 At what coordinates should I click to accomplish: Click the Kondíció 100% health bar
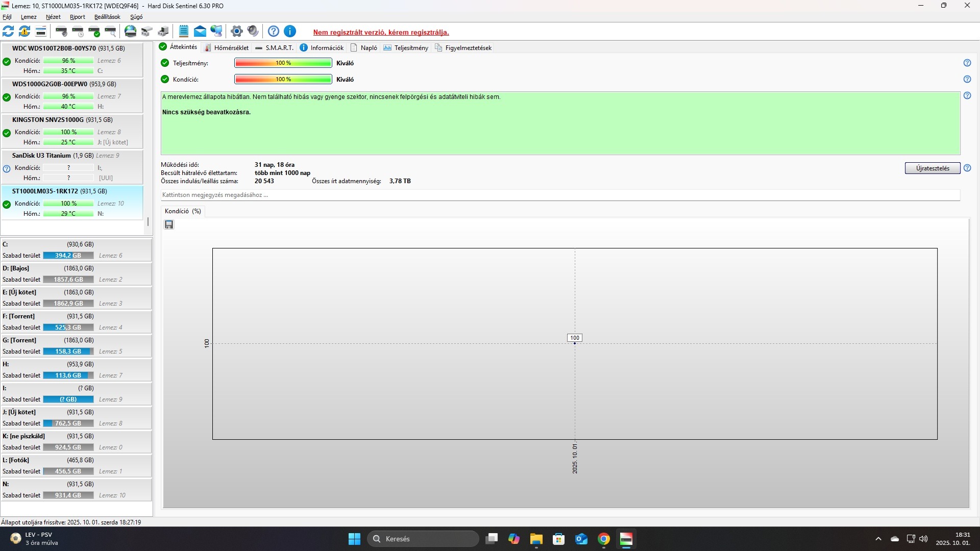point(283,80)
